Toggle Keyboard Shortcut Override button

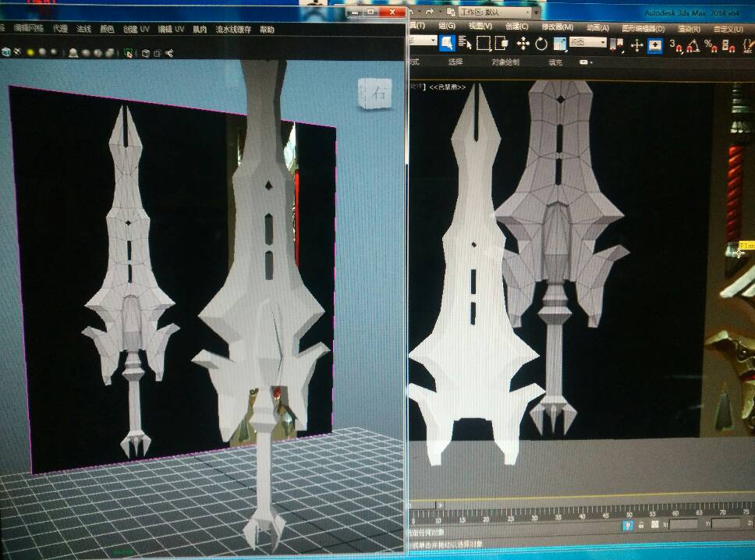655,46
